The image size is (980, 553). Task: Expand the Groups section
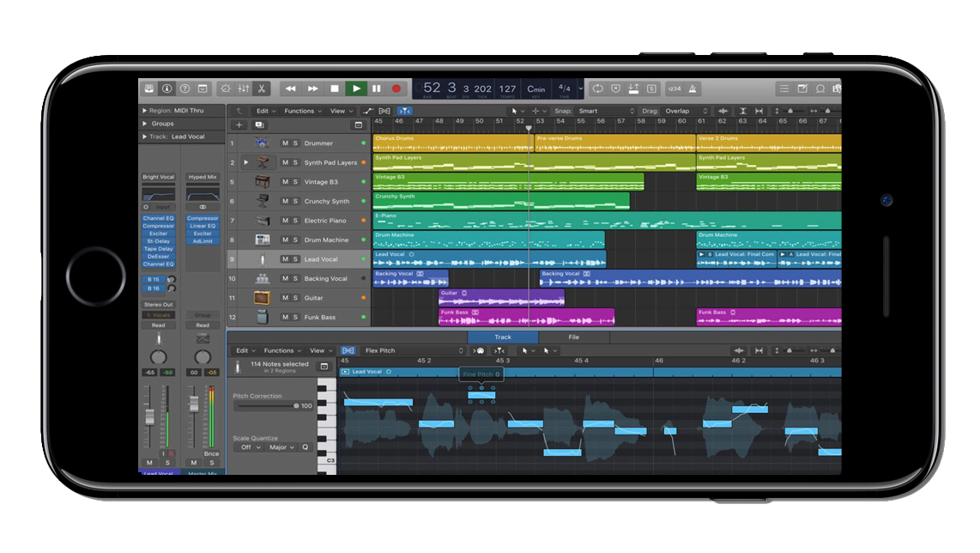pyautogui.click(x=145, y=124)
